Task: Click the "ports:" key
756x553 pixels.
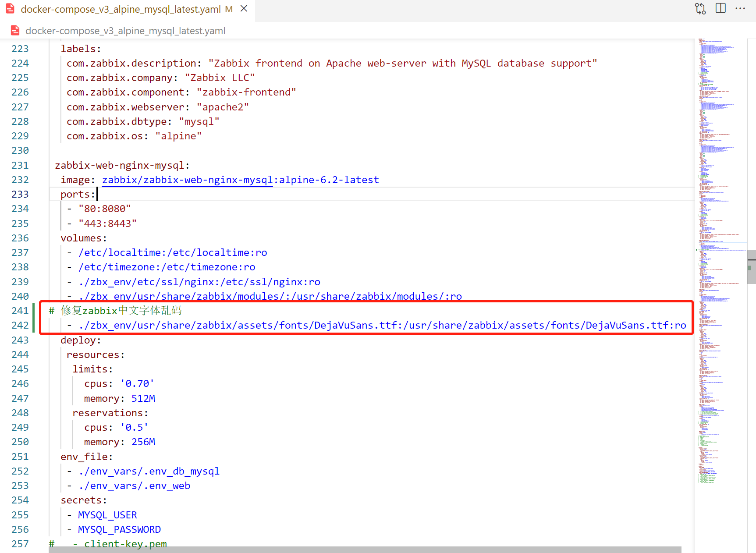Action: point(78,194)
